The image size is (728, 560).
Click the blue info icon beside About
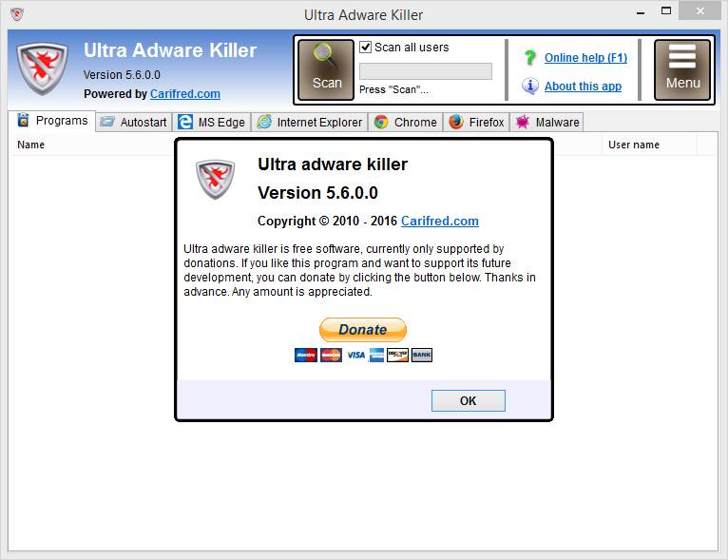(x=529, y=86)
